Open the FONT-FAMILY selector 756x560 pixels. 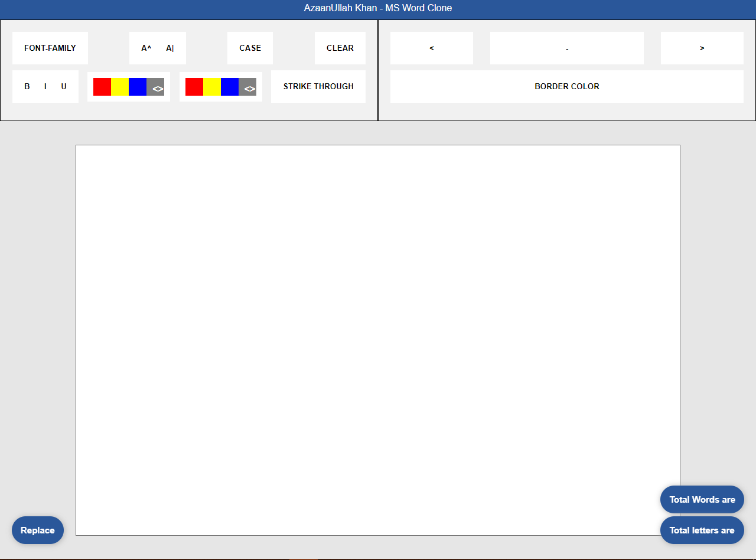pyautogui.click(x=50, y=48)
